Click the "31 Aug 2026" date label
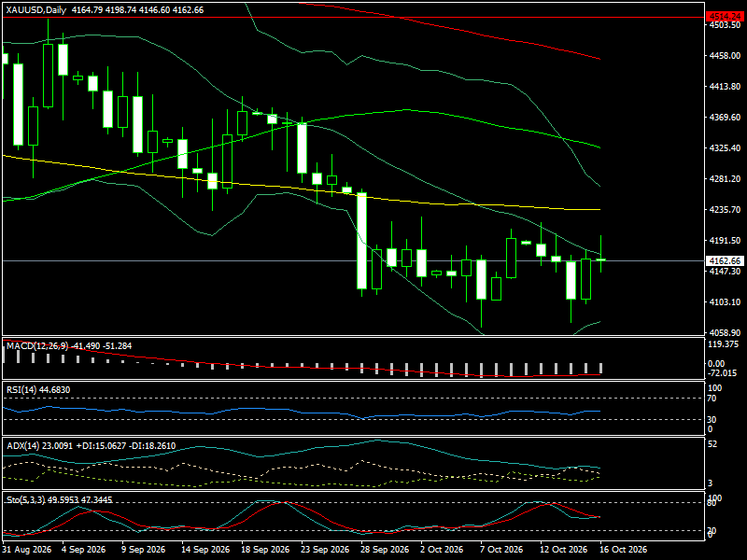 coord(27,550)
